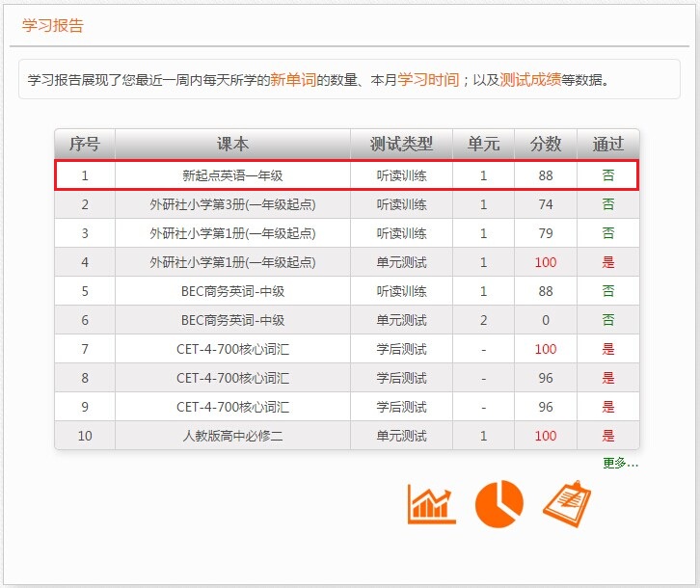
Task: Click score 88 in row 1
Action: tap(546, 175)
